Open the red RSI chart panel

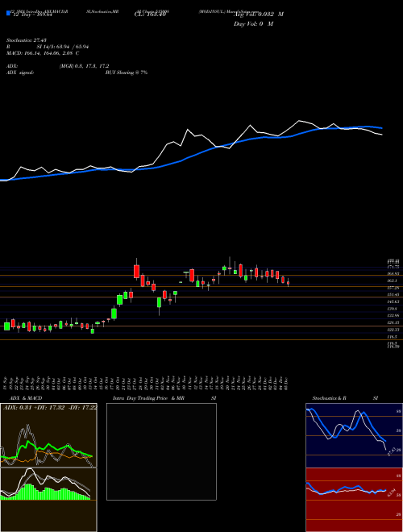354,500
